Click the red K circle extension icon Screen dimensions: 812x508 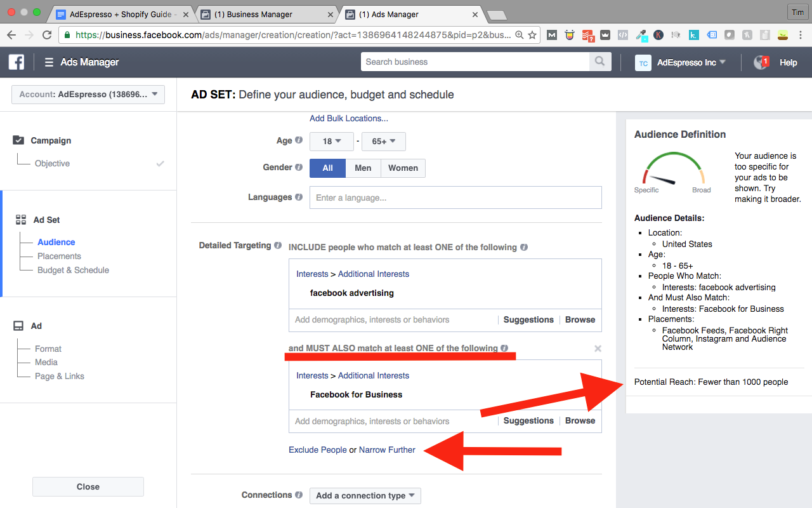coord(658,35)
